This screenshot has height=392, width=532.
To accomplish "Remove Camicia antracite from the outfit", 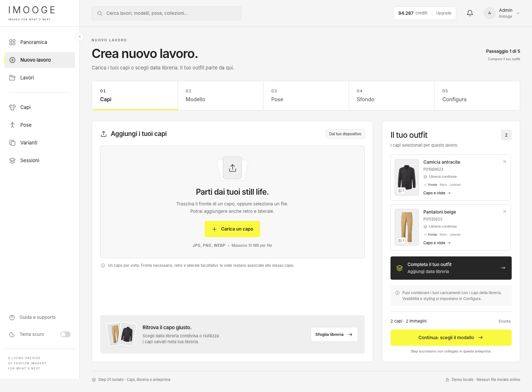I will 505,161.
